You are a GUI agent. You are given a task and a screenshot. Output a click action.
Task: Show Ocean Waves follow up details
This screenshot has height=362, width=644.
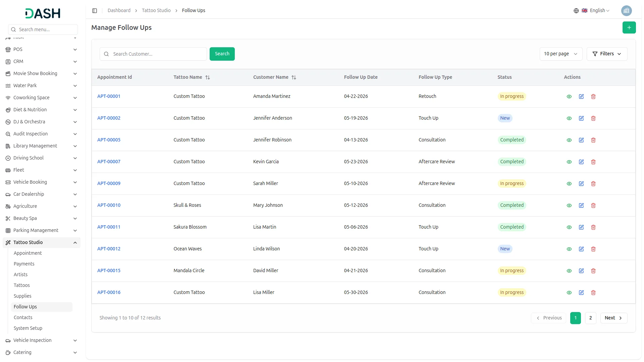pyautogui.click(x=569, y=249)
